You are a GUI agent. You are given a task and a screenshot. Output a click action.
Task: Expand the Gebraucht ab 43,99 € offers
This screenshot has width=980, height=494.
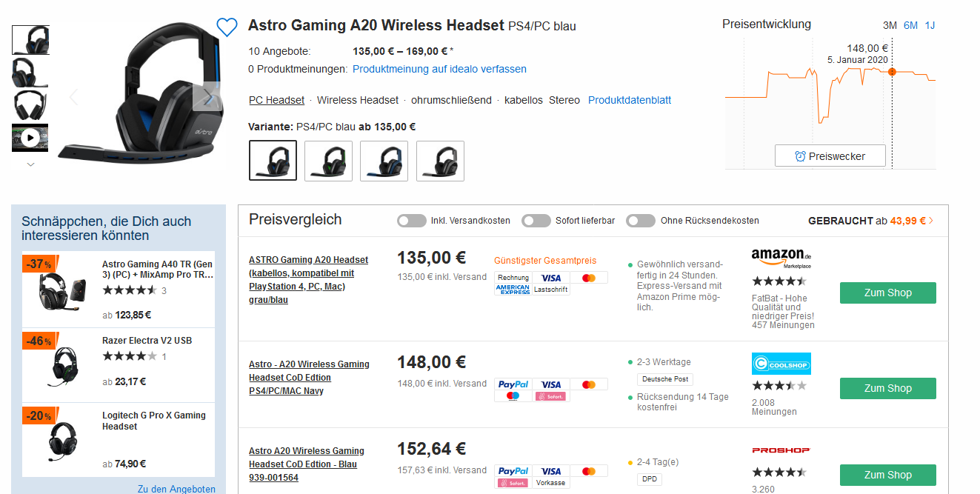[870, 221]
